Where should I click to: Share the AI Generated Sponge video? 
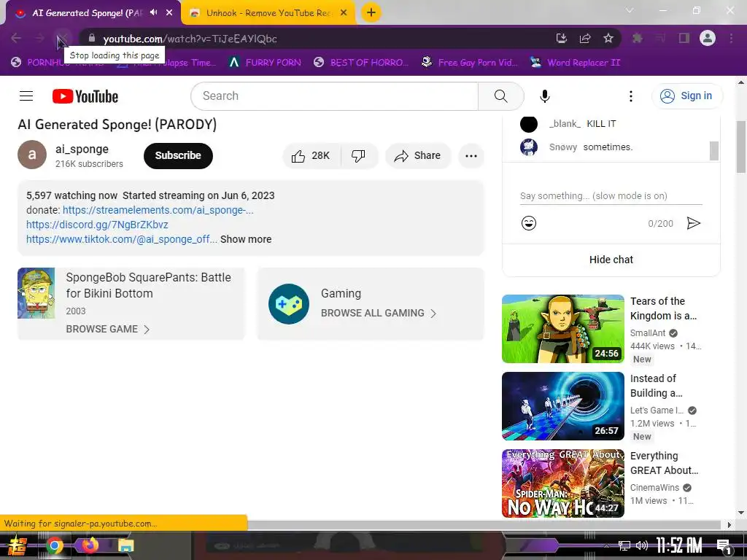tap(418, 156)
